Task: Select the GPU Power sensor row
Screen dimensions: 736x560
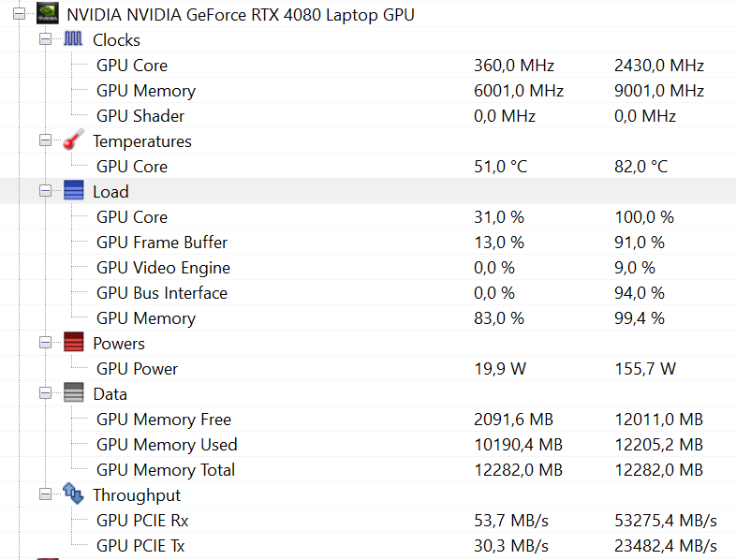Action: pos(368,368)
